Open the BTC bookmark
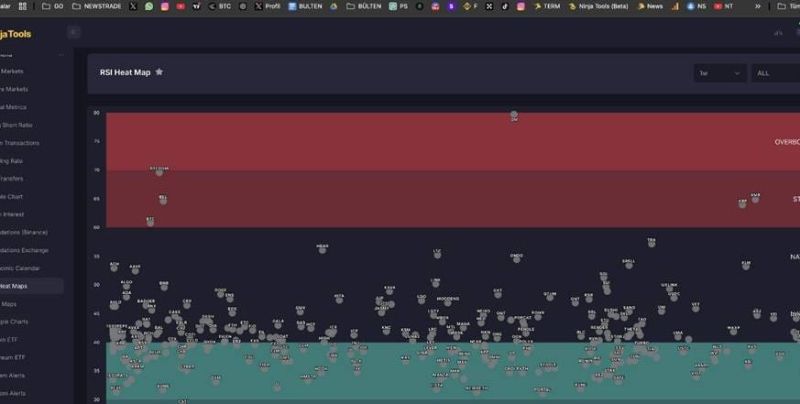 click(x=219, y=6)
